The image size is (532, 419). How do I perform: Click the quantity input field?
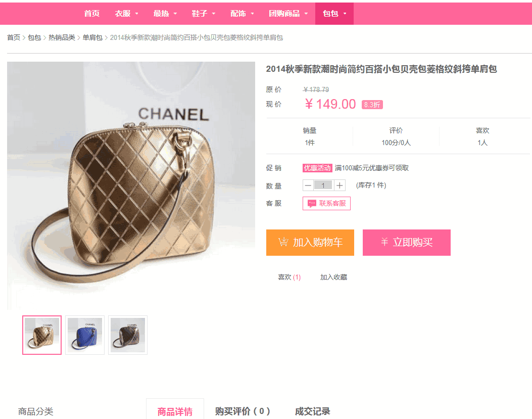323,185
